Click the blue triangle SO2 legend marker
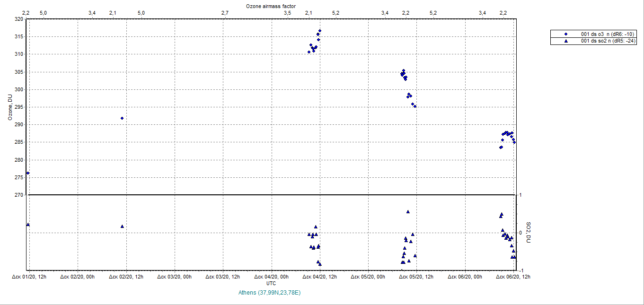644x305 pixels. pyautogui.click(x=566, y=41)
